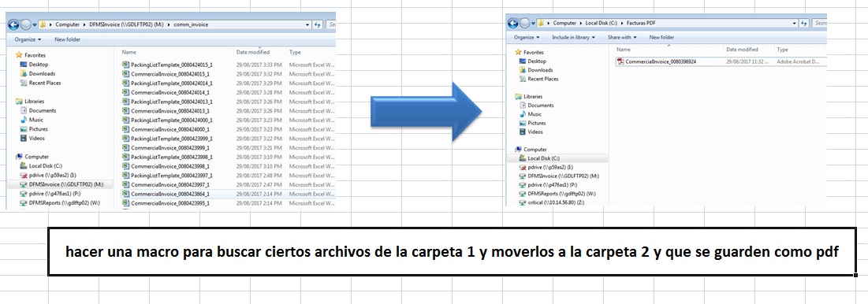868x304 pixels.
Task: Select Favorites star in comm_invoice window
Action: pyautogui.click(x=20, y=55)
